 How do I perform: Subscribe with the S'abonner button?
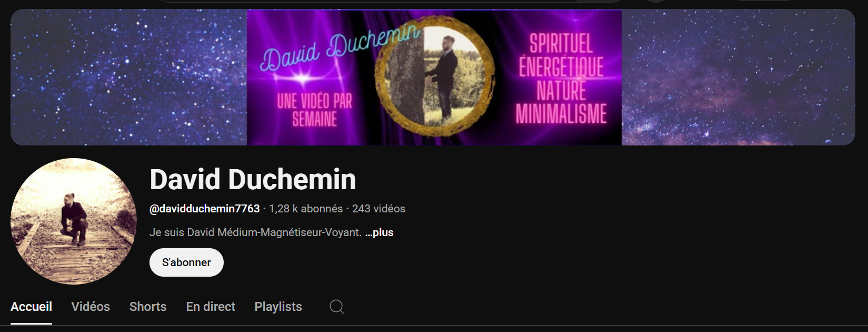(x=186, y=262)
